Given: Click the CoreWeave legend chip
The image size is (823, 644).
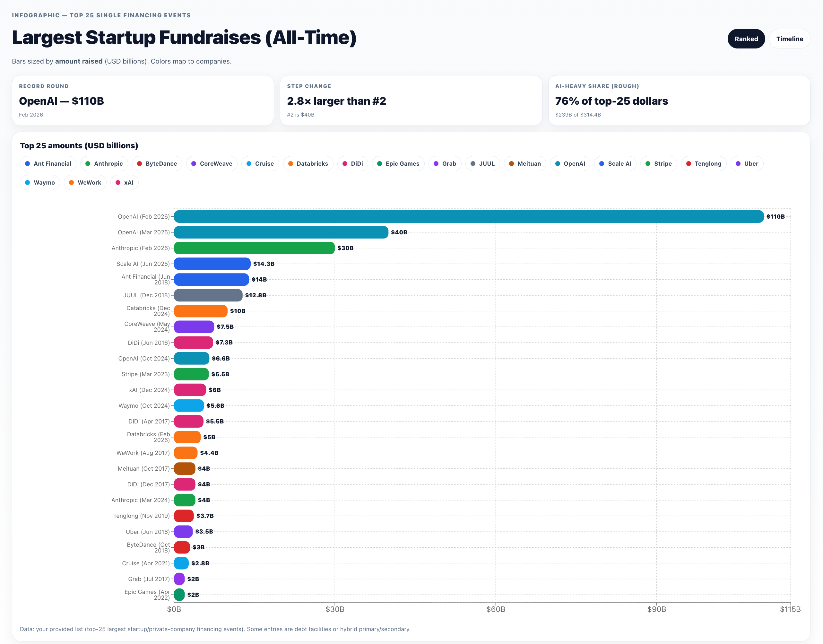Looking at the screenshot, I should 212,164.
